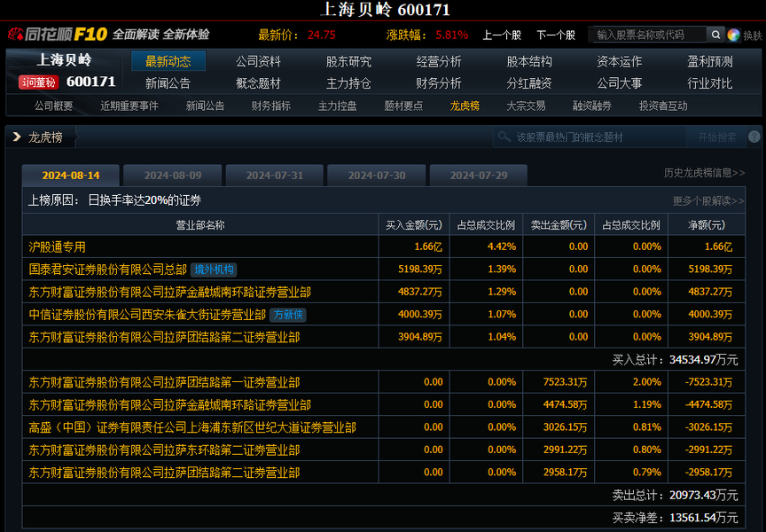766x532 pixels.
Task: Open the 经营分析 tab
Action: (x=439, y=61)
